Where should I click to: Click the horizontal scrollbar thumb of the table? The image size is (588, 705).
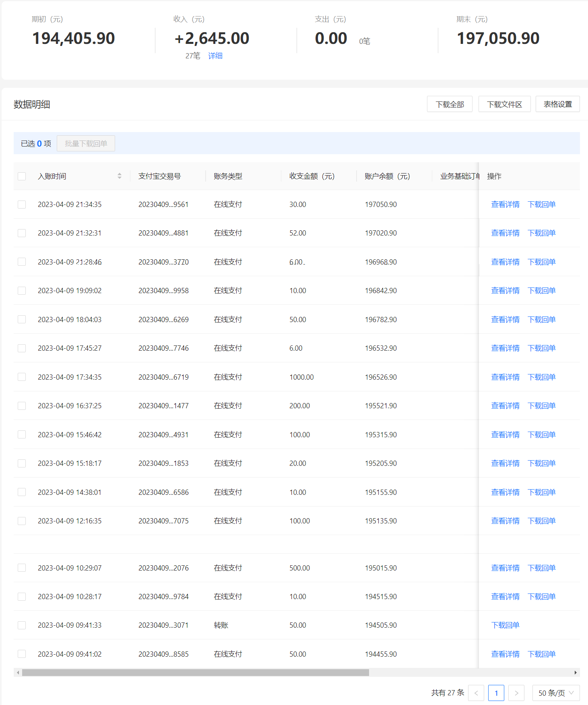pyautogui.click(x=196, y=673)
